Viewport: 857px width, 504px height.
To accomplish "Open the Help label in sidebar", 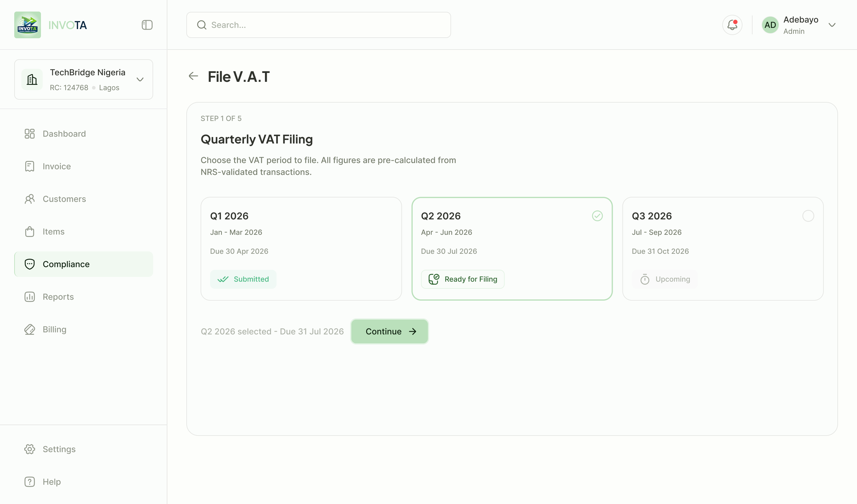I will tap(52, 481).
